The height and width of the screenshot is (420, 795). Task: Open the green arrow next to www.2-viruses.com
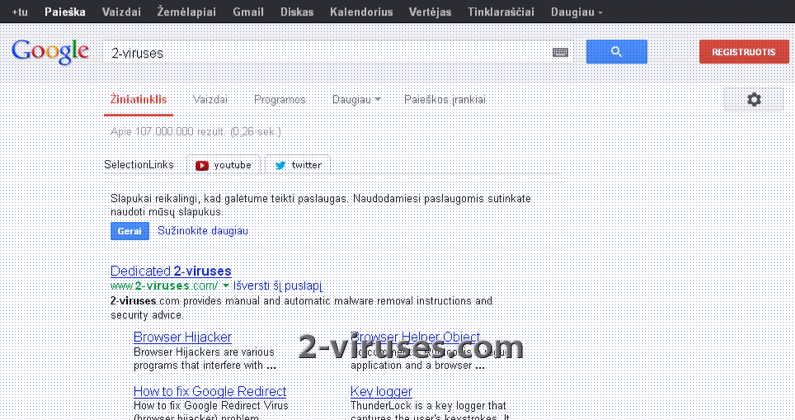226,286
